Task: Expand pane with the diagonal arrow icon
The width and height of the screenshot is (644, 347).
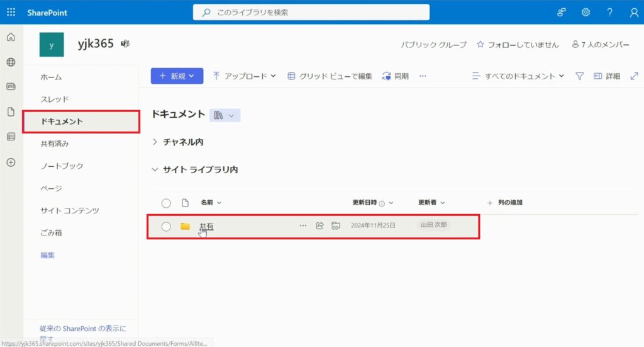Action: point(634,76)
